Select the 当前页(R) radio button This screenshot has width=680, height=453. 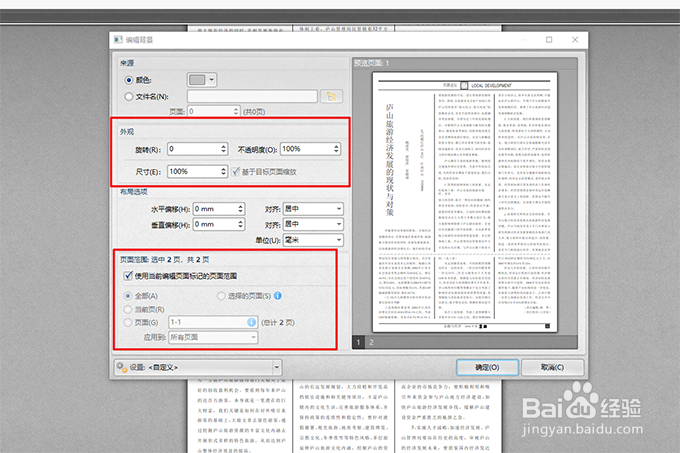(128, 310)
